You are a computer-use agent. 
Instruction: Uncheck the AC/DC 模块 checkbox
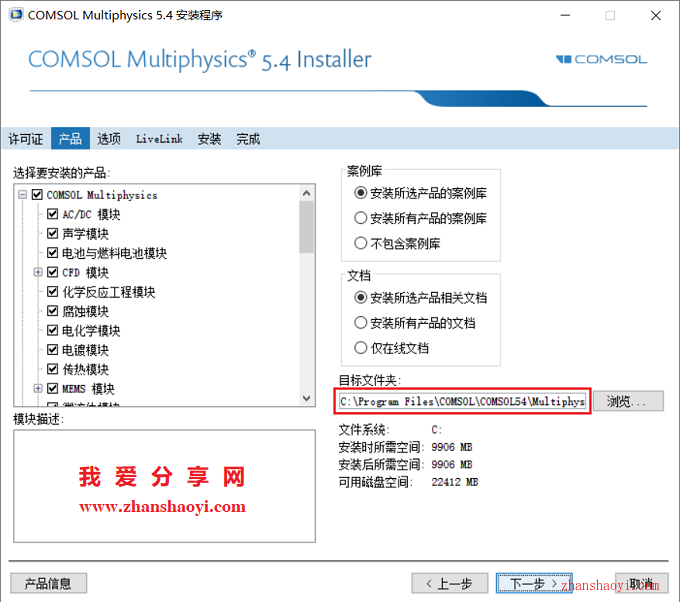click(52, 214)
